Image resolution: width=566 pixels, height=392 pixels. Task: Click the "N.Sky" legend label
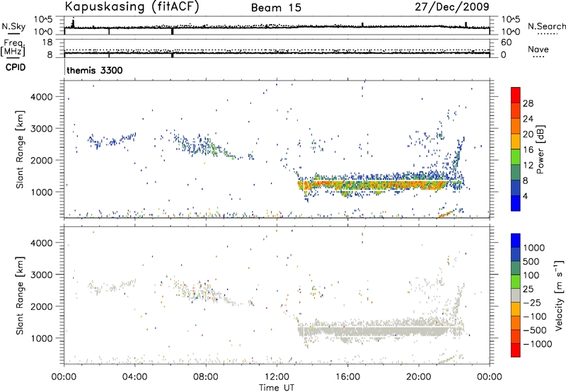coord(13,26)
